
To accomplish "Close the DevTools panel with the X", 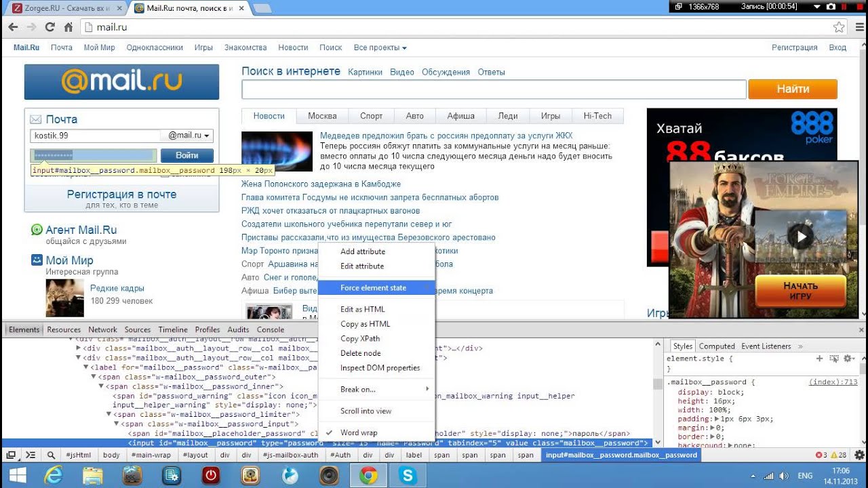I will (860, 329).
